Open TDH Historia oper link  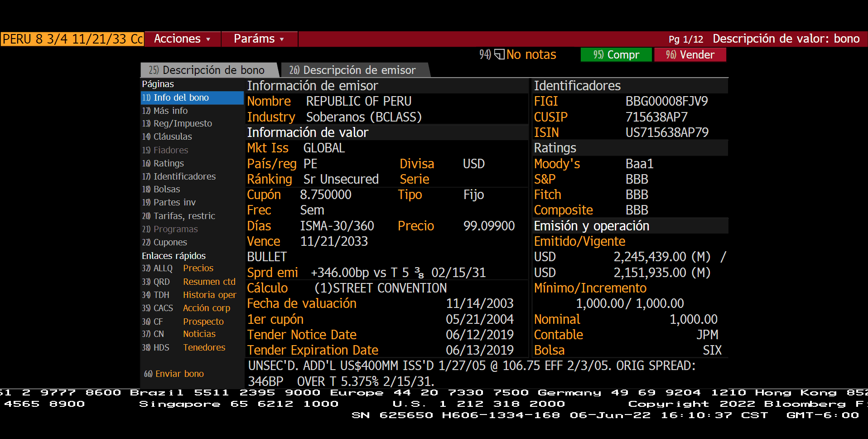[x=209, y=295]
